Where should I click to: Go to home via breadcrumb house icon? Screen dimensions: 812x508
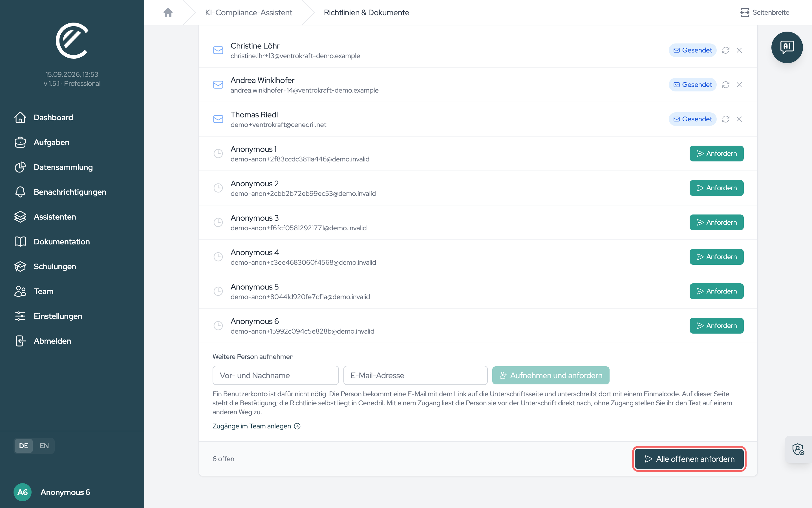pyautogui.click(x=168, y=12)
